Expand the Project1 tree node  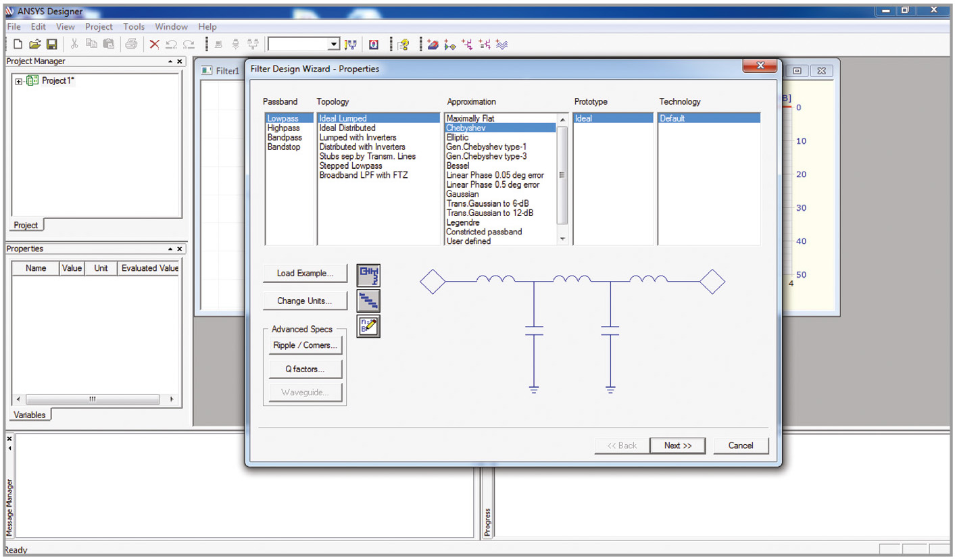click(18, 81)
